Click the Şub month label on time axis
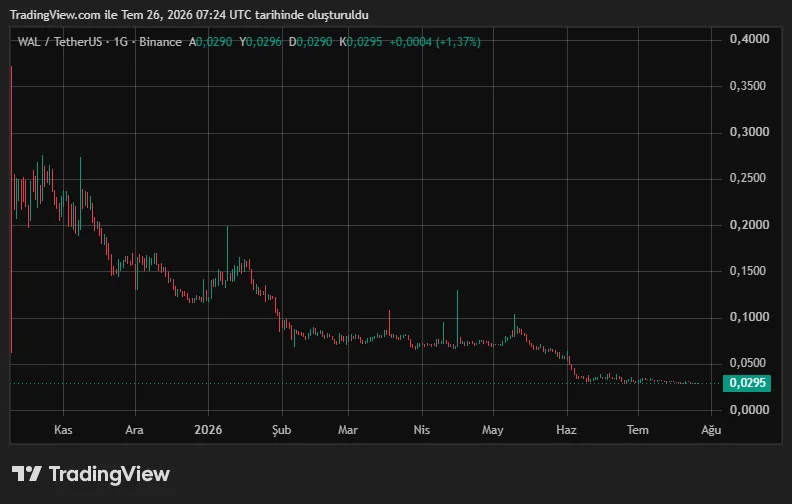This screenshot has width=792, height=504. [x=281, y=430]
